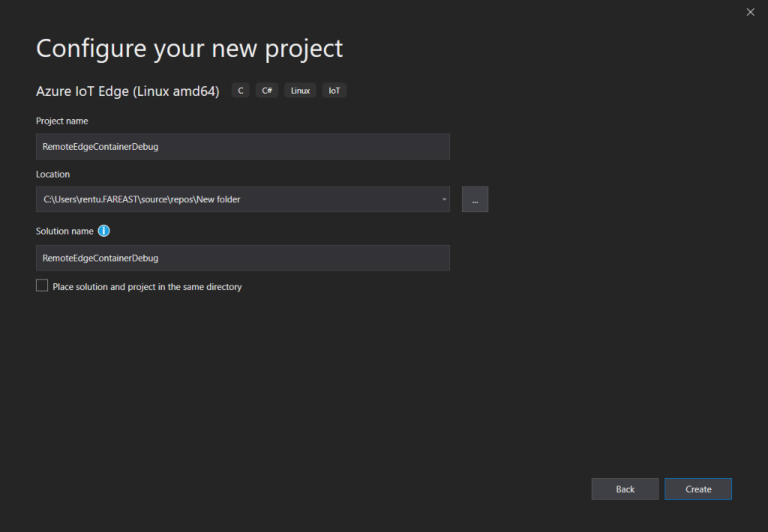
Task: Click the Solution name info icon
Action: (x=103, y=231)
